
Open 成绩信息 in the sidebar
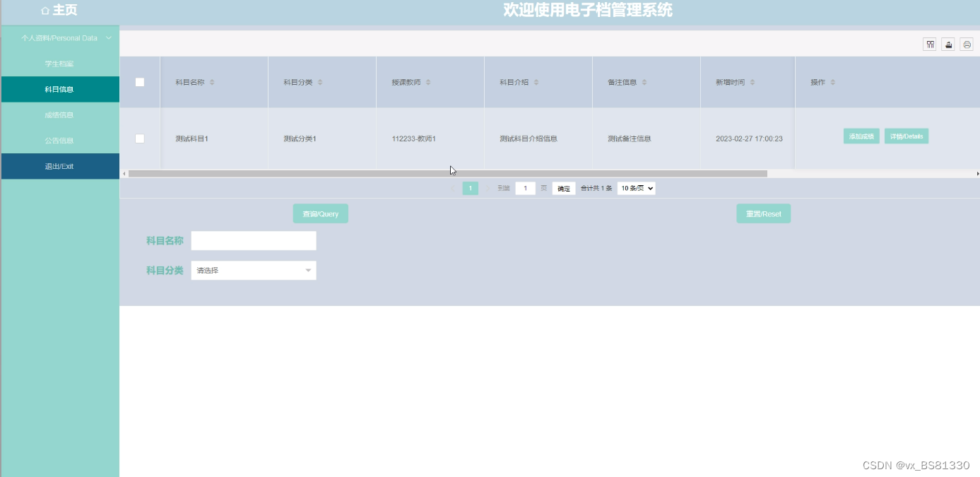(x=60, y=114)
